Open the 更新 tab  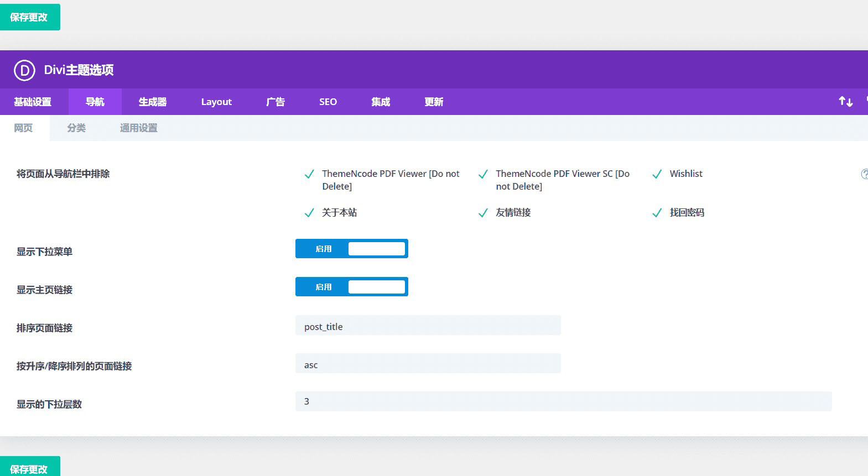point(434,102)
